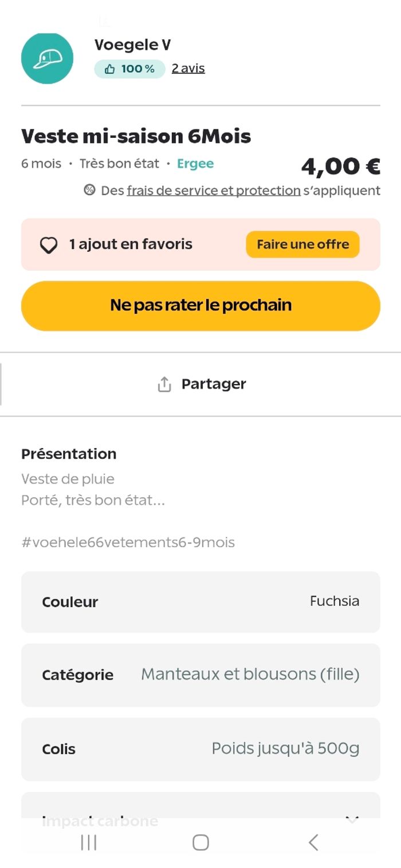
Task: Toggle the heart favorite icon
Action: pos(49,245)
